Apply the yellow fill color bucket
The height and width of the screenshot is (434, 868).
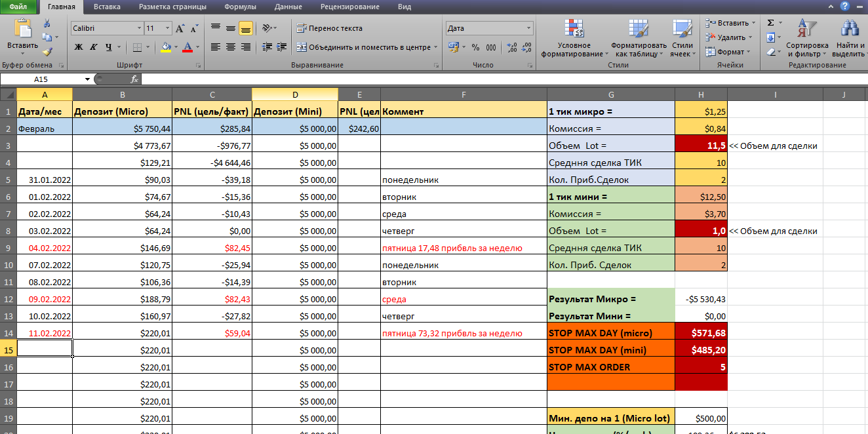coord(166,47)
